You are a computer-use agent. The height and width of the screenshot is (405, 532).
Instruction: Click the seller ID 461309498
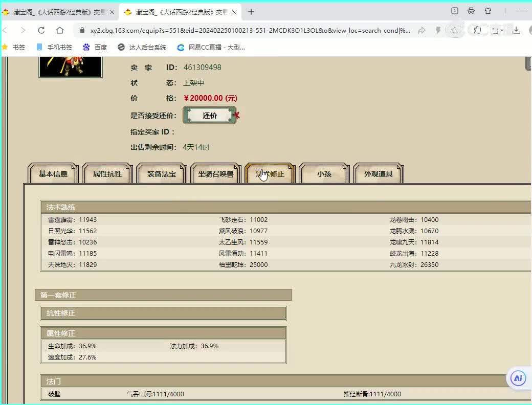coord(202,67)
